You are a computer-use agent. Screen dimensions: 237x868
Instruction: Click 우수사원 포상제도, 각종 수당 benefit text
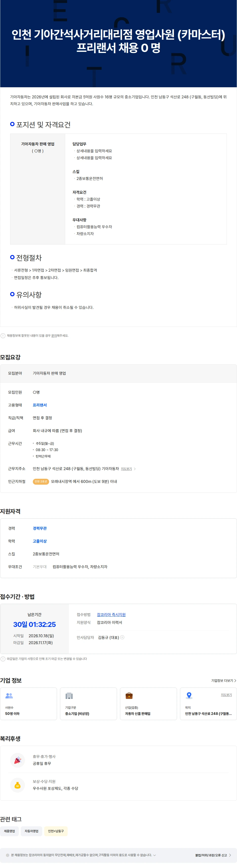(55, 788)
